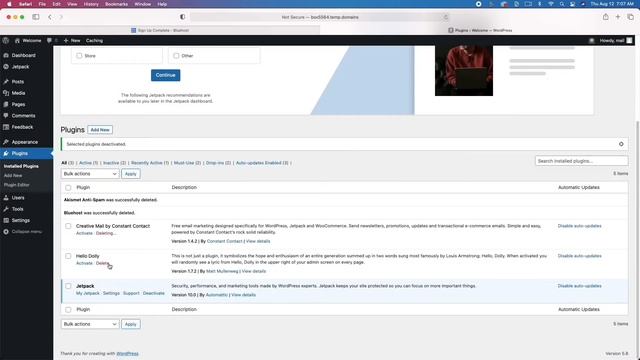Open Users in the sidebar

coord(18,198)
